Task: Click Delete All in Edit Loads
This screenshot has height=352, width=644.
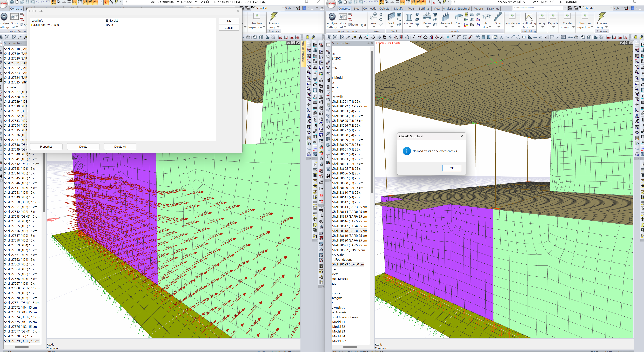Action: click(120, 147)
